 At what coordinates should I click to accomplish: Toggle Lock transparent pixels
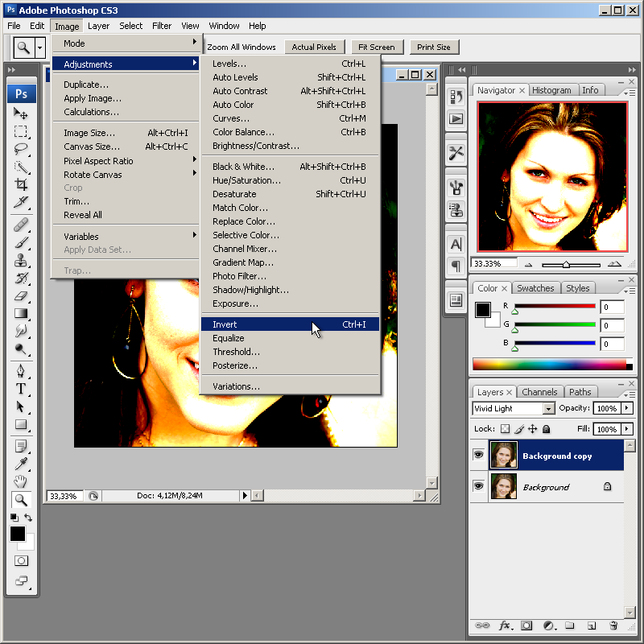(x=505, y=429)
